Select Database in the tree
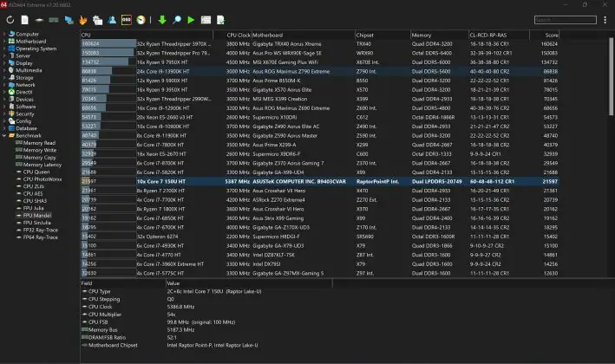 pyautogui.click(x=26, y=128)
